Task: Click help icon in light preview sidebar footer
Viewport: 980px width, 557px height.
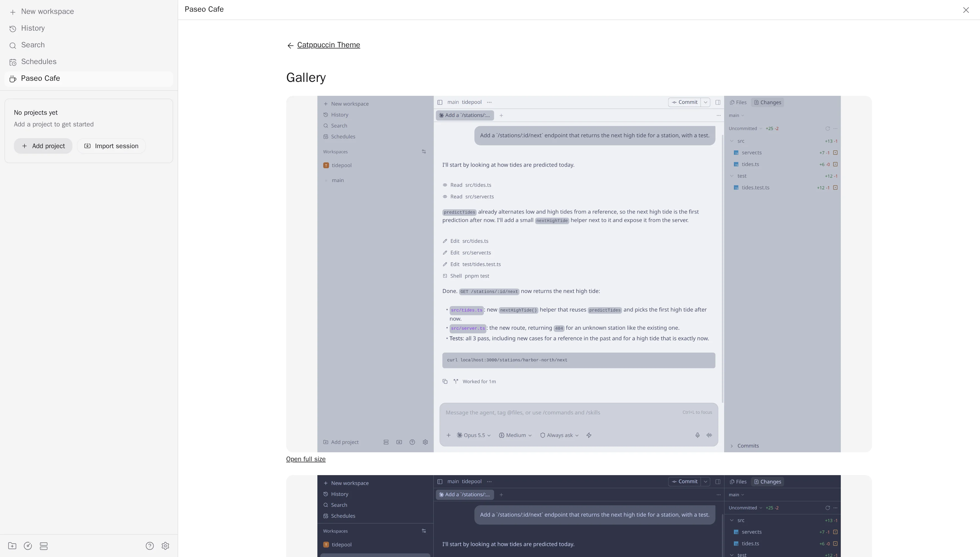Action: 412,442
